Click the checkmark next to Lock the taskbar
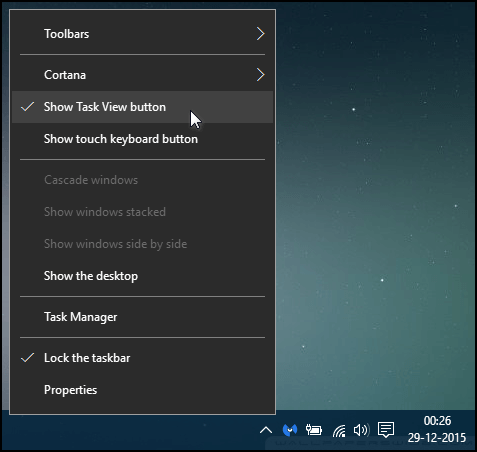 [27, 358]
